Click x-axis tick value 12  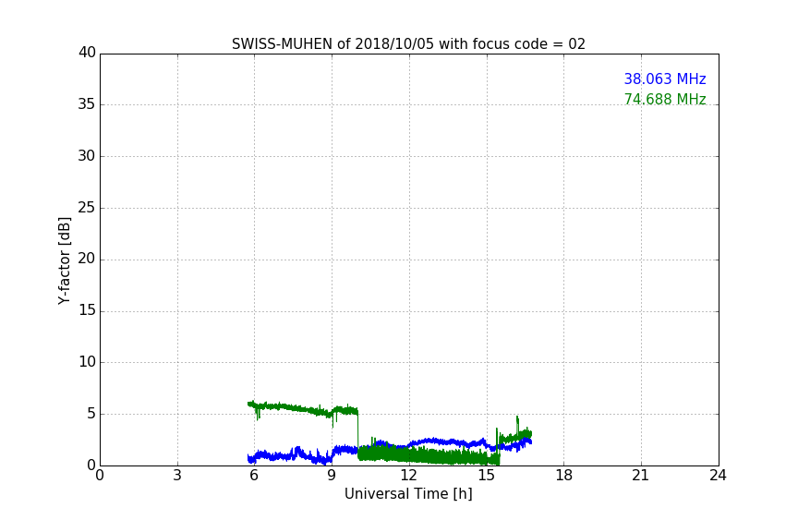point(408,476)
